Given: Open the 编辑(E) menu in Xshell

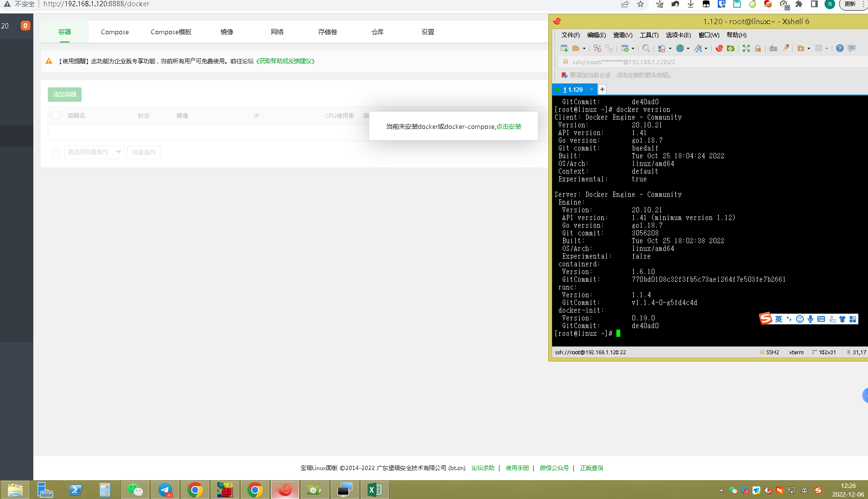Looking at the screenshot, I should click(x=597, y=35).
